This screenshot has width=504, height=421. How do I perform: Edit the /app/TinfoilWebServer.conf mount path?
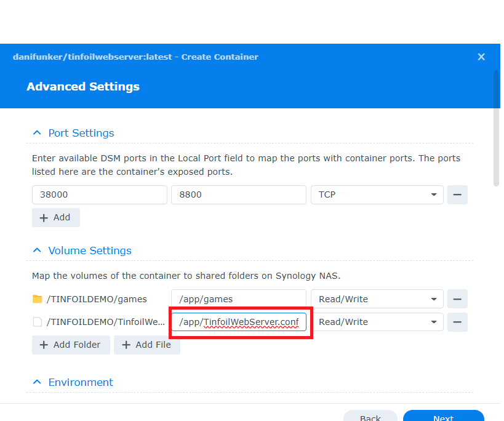pyautogui.click(x=238, y=322)
